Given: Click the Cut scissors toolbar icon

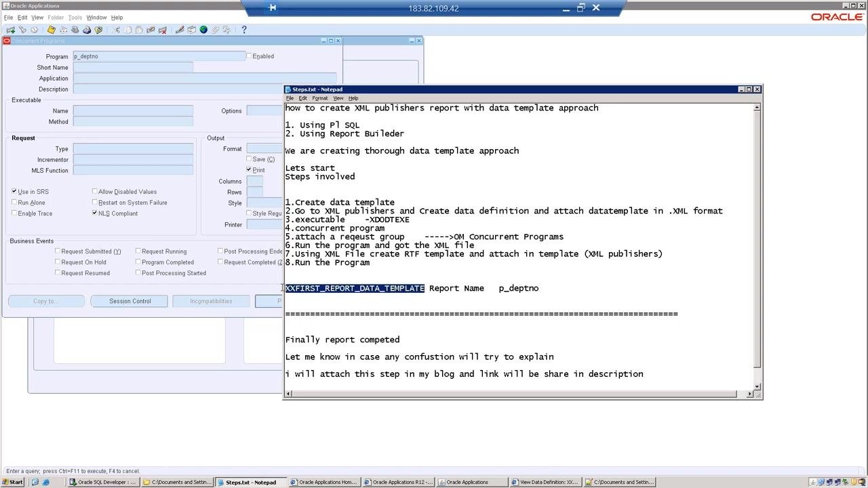Looking at the screenshot, I should point(116,30).
